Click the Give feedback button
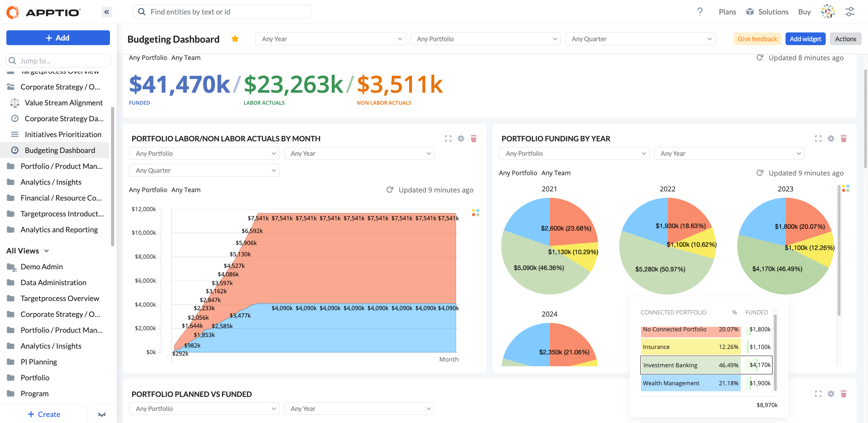The width and height of the screenshot is (868, 423). click(757, 39)
